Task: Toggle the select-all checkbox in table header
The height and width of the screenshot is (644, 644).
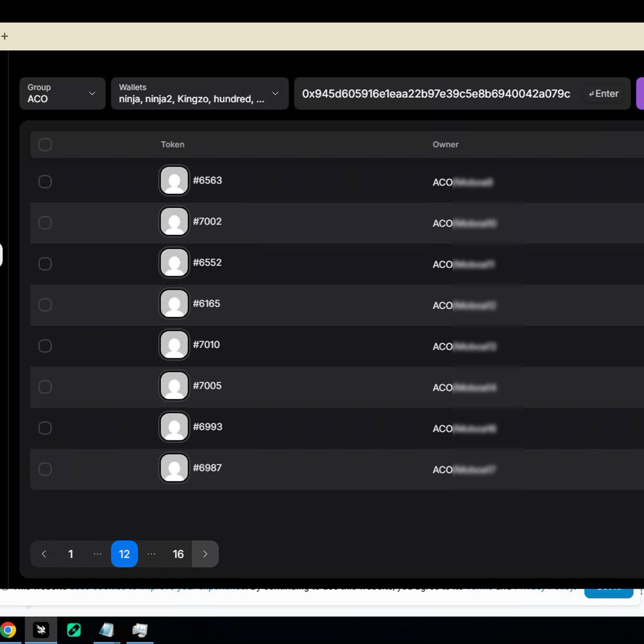Action: pos(45,144)
